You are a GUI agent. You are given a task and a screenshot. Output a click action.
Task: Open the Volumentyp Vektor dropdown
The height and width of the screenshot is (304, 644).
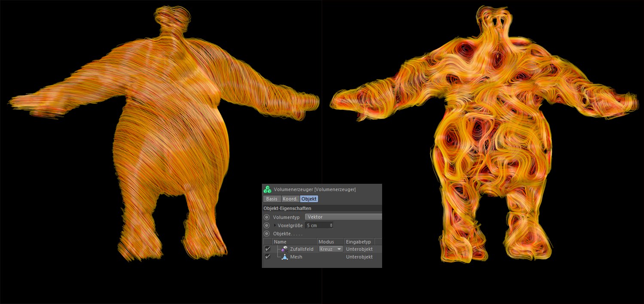point(343,217)
